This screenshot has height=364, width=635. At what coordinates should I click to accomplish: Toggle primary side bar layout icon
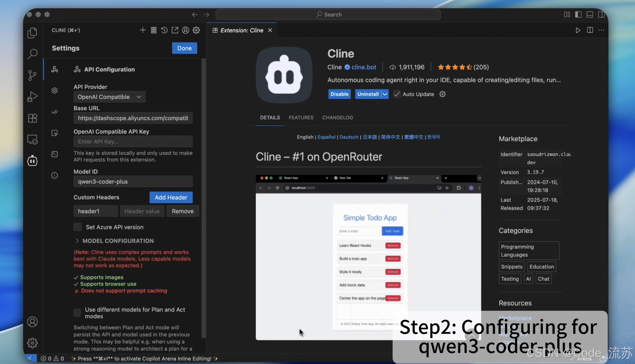[x=578, y=14]
